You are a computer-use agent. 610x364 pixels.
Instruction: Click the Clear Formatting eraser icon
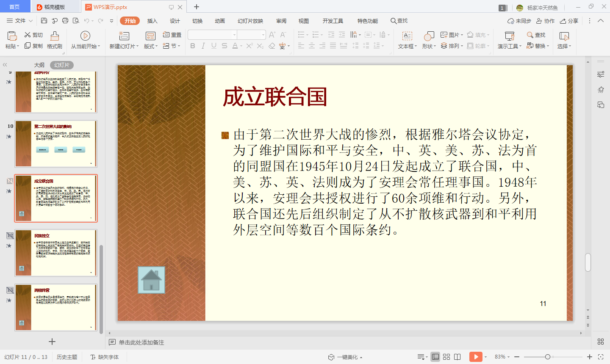(x=272, y=46)
